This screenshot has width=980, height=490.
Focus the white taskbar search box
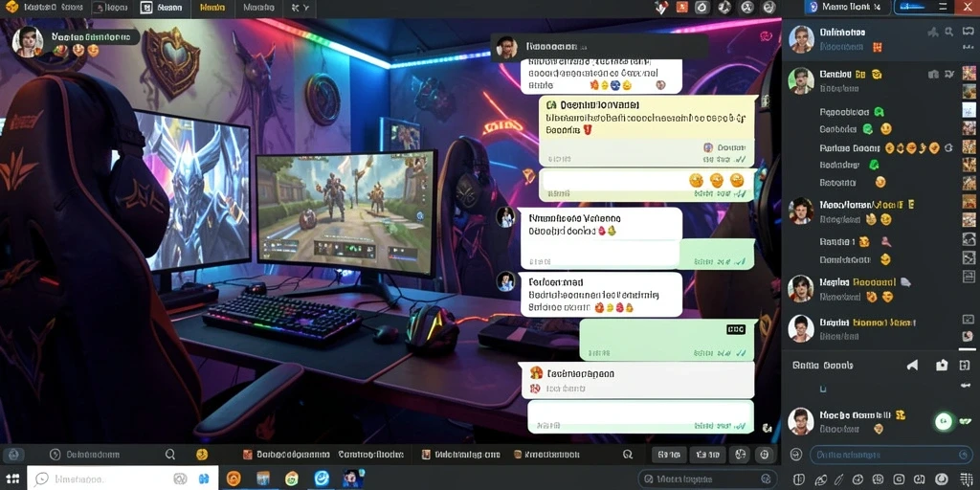[122, 479]
